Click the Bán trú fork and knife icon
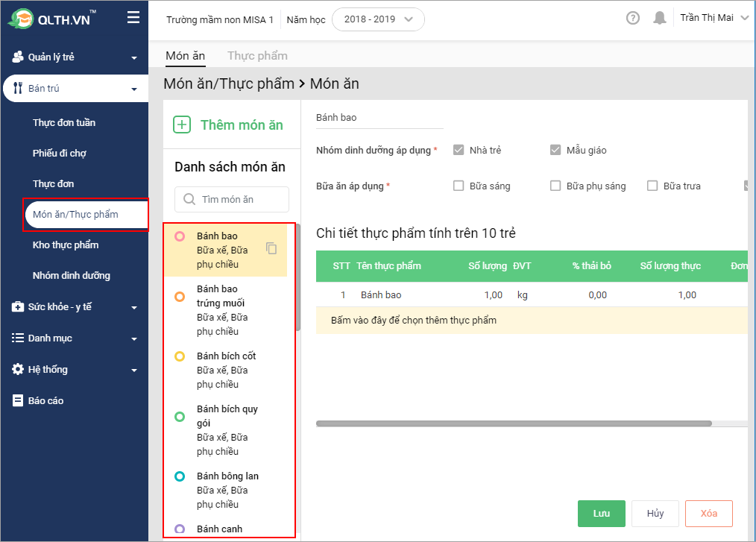This screenshot has height=542, width=756. tap(18, 88)
